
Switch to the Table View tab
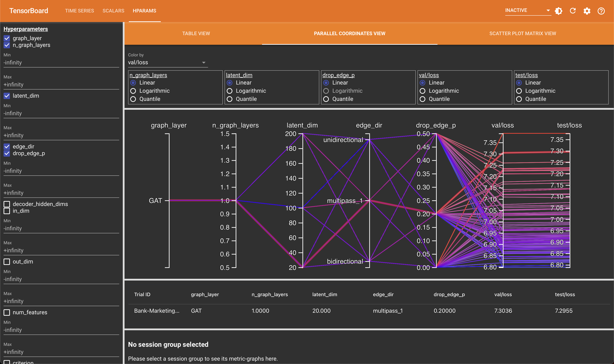coord(196,34)
